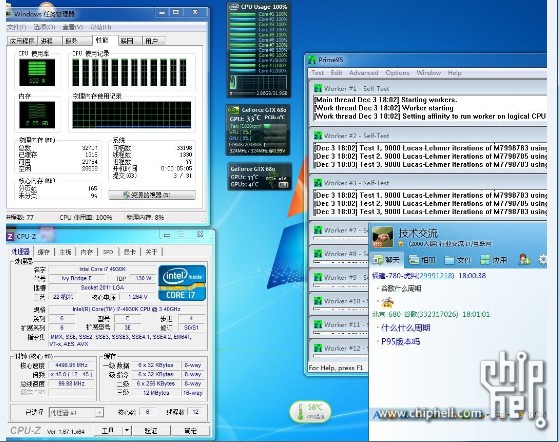Open 选项(O) menu in Task Manager

44,27
